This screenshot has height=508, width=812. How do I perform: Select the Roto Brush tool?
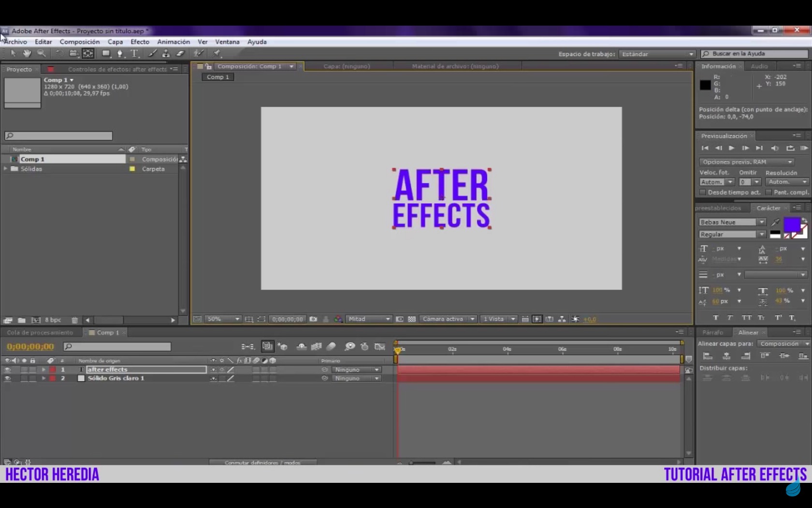198,53
